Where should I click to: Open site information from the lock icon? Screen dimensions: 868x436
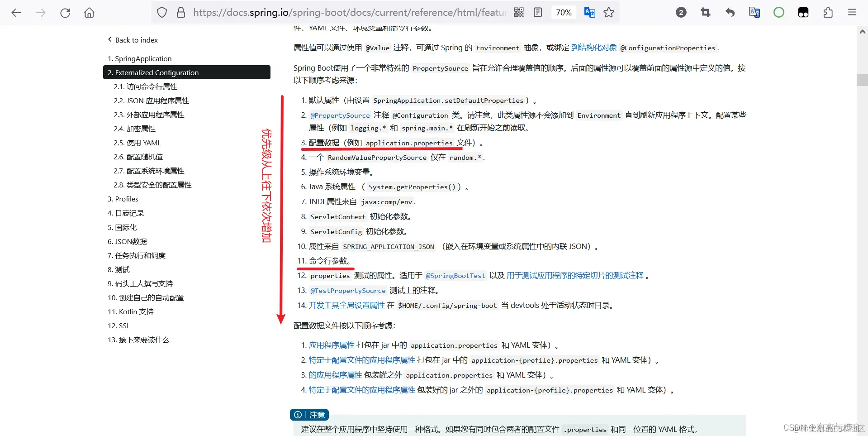point(181,12)
